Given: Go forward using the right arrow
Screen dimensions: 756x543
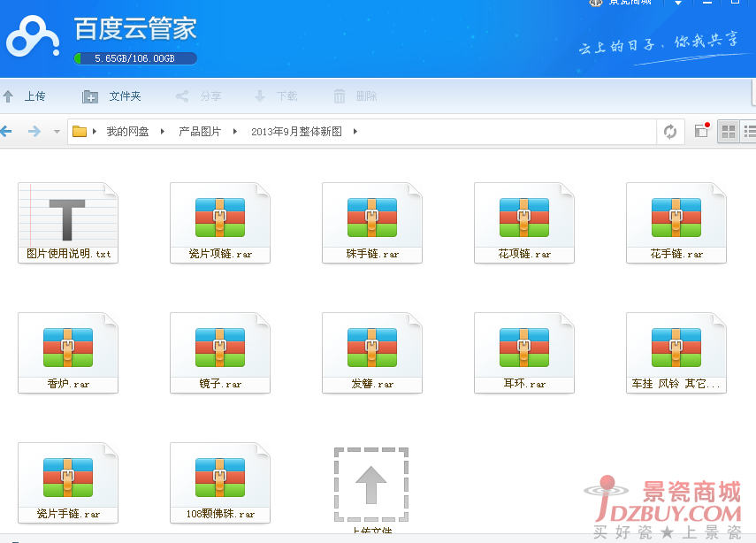Looking at the screenshot, I should 34,132.
